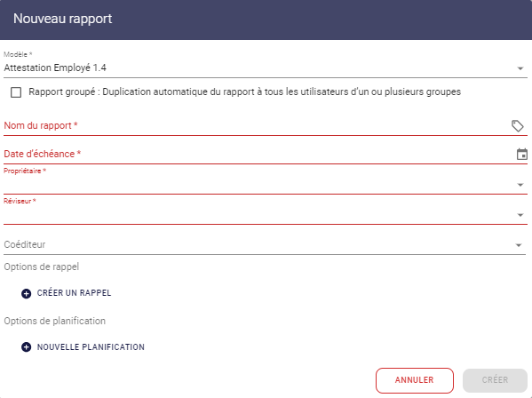Open the Modèle dropdown arrow

[x=520, y=68]
